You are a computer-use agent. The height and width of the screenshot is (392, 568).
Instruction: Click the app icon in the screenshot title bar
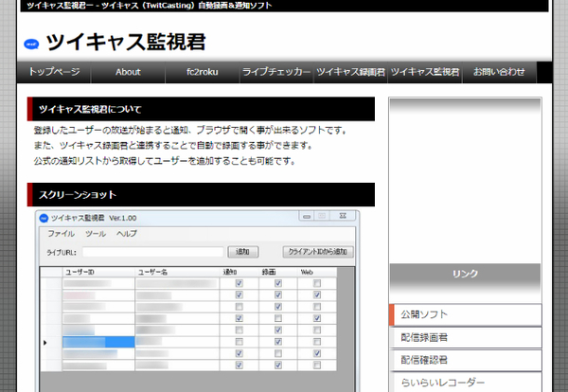[x=44, y=218]
